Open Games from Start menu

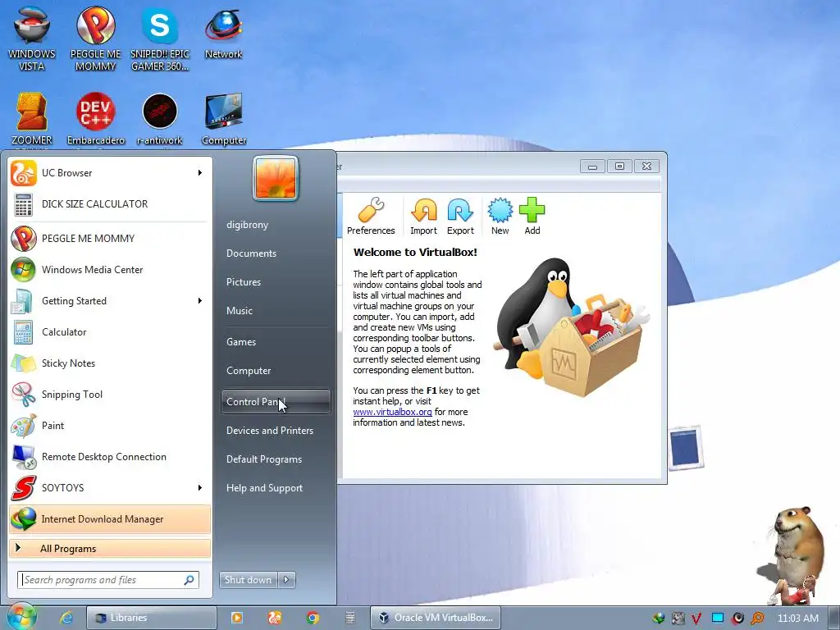(276, 342)
